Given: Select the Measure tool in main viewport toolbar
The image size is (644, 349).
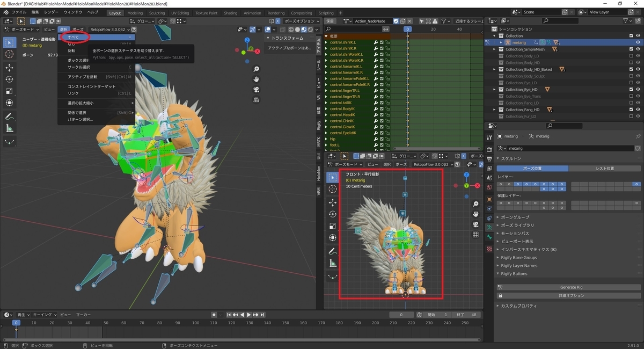Looking at the screenshot, I should pyautogui.click(x=10, y=129).
